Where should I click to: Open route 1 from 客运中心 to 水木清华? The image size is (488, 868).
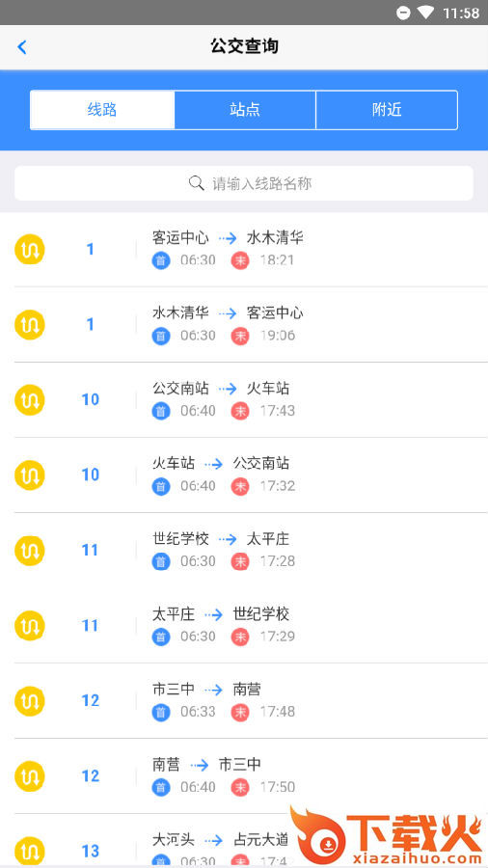tap(244, 250)
